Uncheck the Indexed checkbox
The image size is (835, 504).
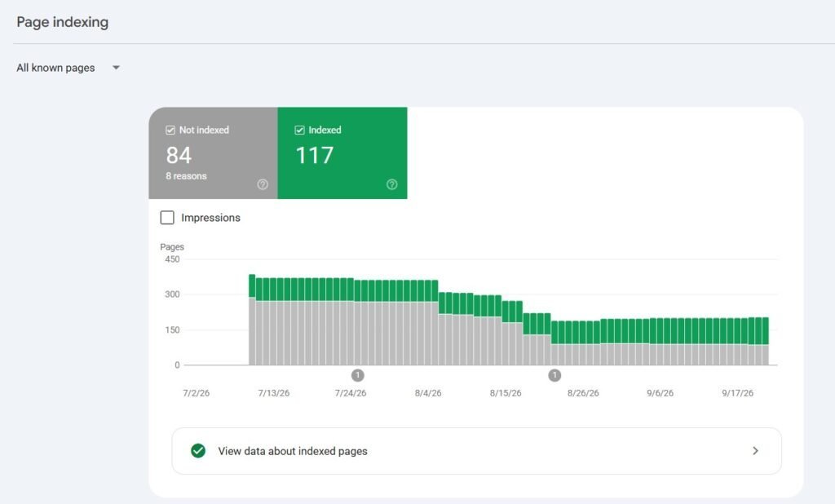300,130
